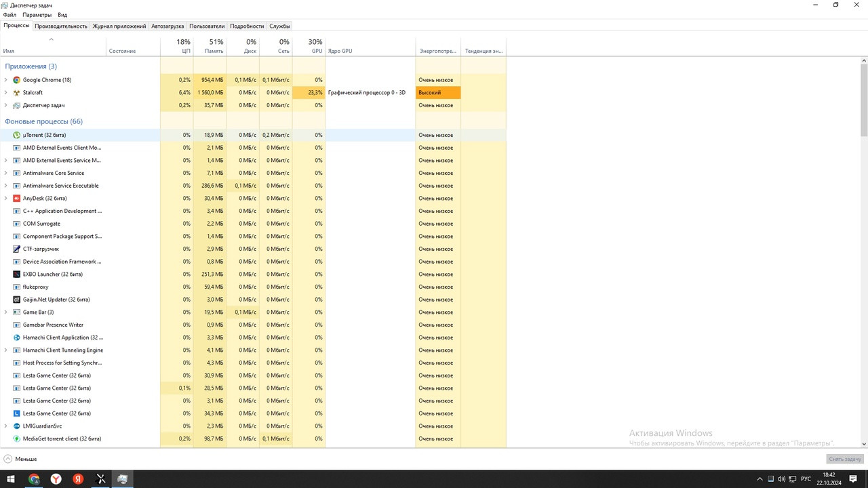Sort by the Сеть column header
Viewport: 868px width, 488px height.
(275, 46)
